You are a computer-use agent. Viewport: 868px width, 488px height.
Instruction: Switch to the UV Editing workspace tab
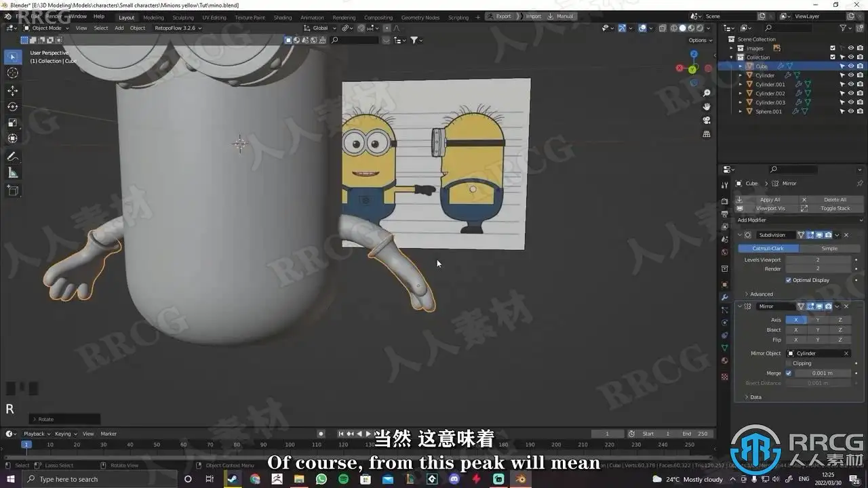coord(215,18)
